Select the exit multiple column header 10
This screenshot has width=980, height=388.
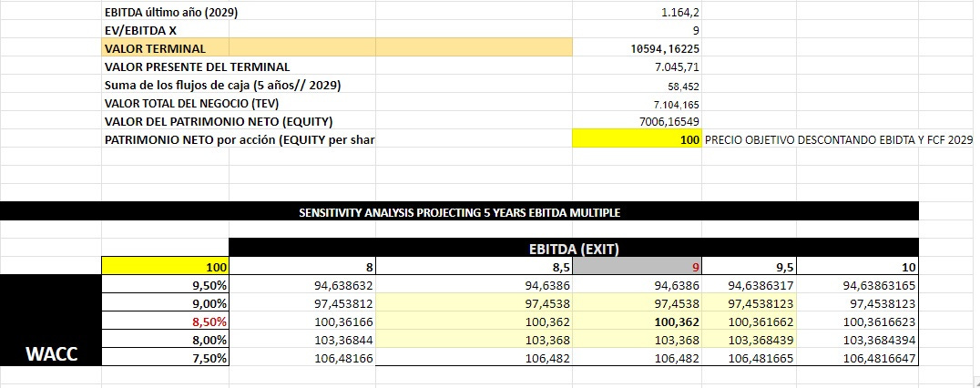pyautogui.click(x=857, y=268)
